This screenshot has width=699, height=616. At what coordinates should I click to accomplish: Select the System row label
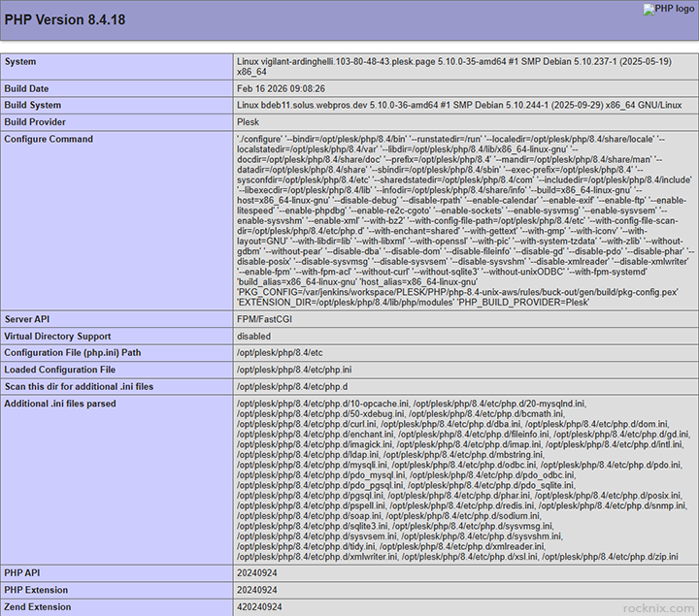(x=20, y=62)
